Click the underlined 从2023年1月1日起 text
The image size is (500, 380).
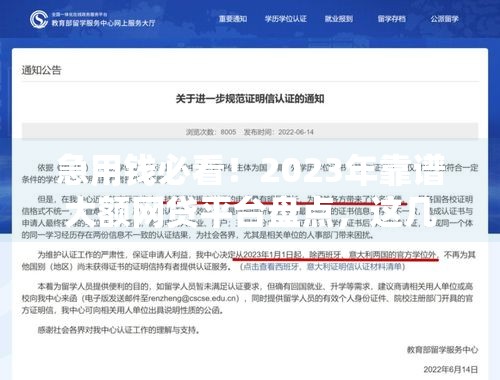click(x=268, y=255)
